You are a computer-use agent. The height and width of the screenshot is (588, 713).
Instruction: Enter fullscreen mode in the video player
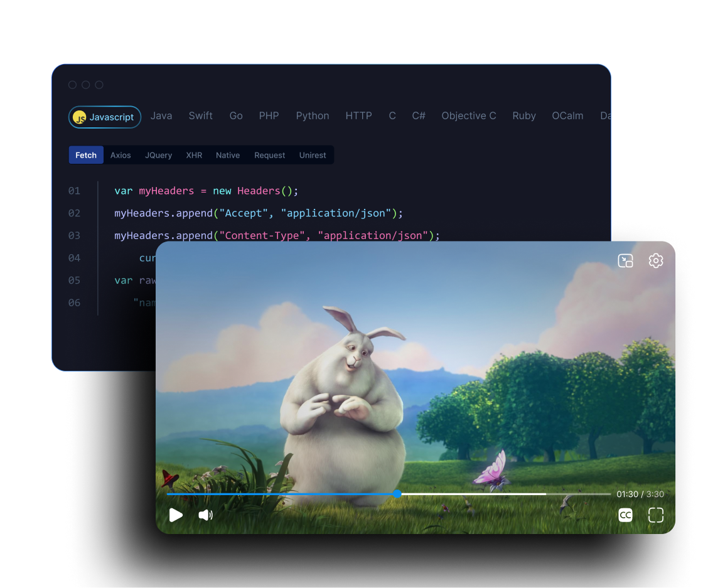pyautogui.click(x=656, y=515)
